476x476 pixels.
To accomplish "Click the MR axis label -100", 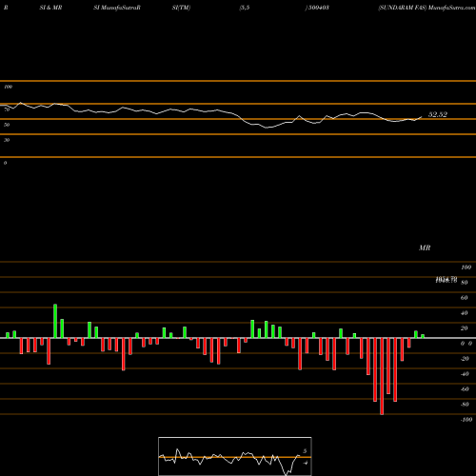I will [x=466, y=420].
